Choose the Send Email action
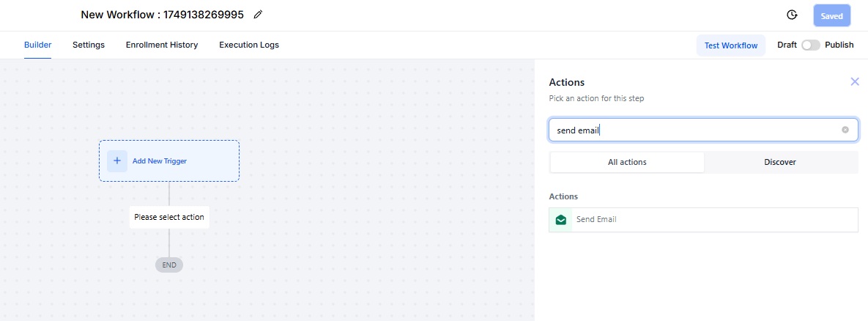Image resolution: width=868 pixels, height=321 pixels. tap(703, 220)
